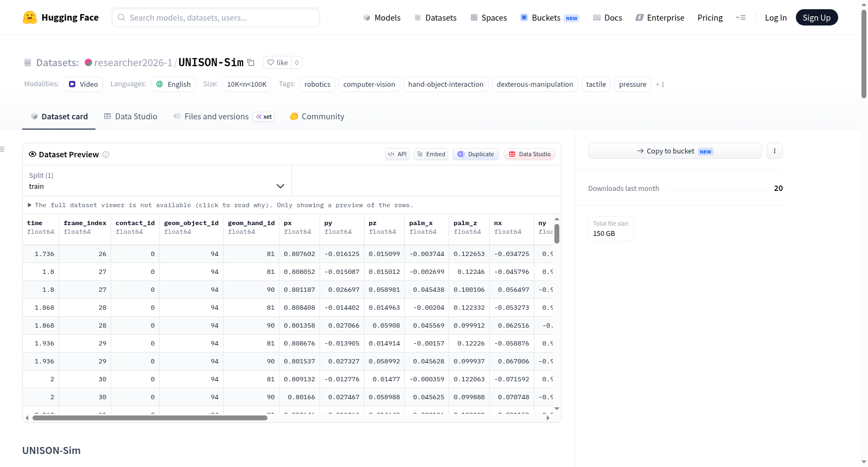
Task: Click the table scroll down arrow
Action: coord(557,408)
